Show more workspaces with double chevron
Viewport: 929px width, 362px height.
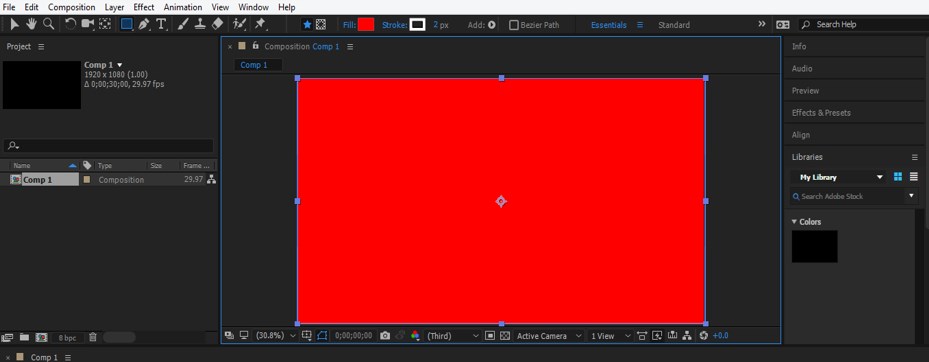coord(761,24)
